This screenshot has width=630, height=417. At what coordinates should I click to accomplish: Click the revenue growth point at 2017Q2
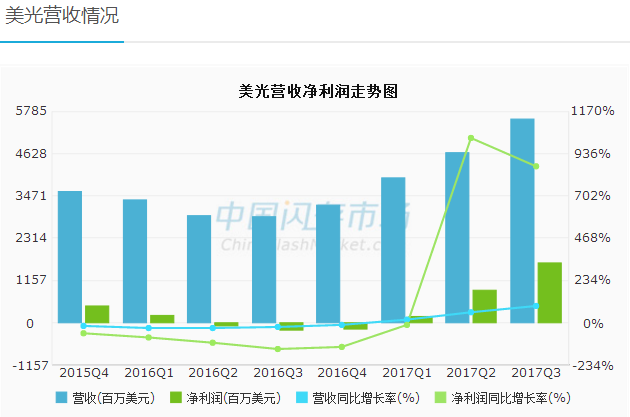(x=471, y=312)
